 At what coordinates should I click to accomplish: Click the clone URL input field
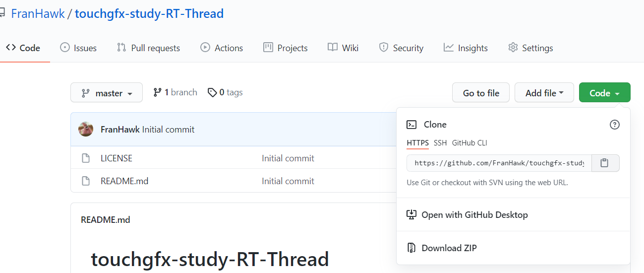tap(499, 163)
